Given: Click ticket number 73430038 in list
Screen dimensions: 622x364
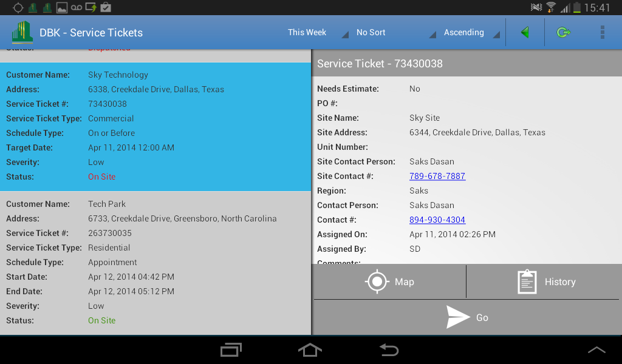Looking at the screenshot, I should point(108,104).
